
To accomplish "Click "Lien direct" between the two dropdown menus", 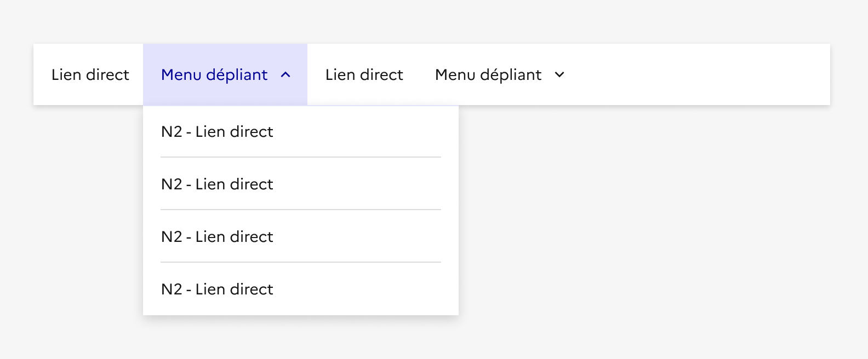I will click(364, 75).
